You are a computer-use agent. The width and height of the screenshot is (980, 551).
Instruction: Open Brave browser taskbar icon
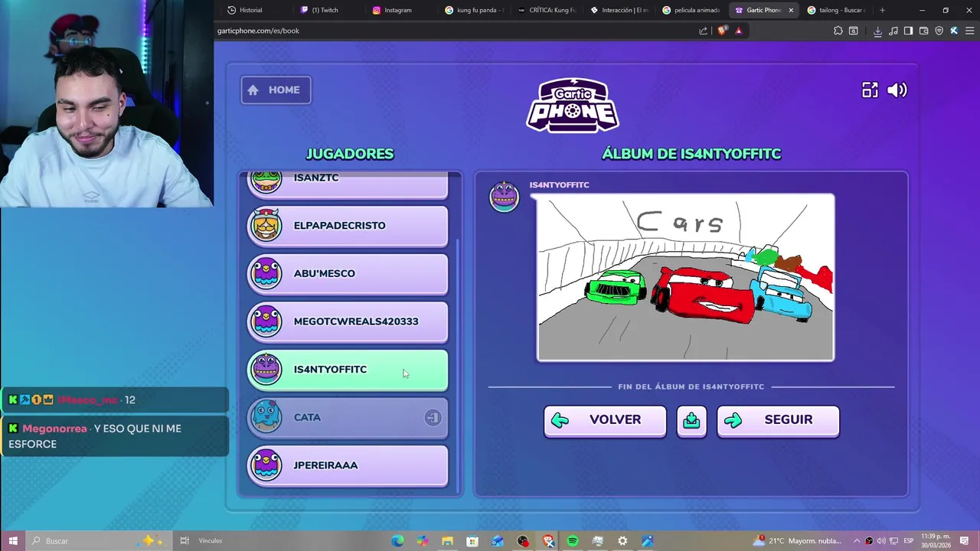click(547, 541)
